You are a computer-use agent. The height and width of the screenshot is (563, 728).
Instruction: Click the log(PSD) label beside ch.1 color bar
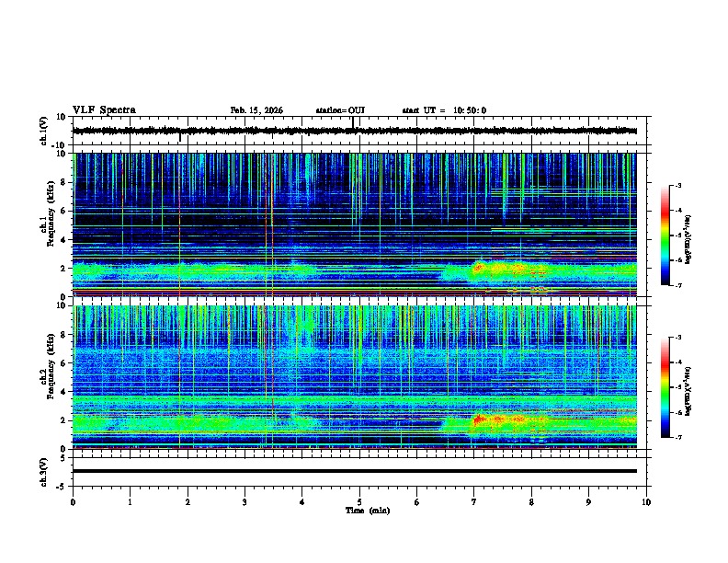[x=688, y=239]
